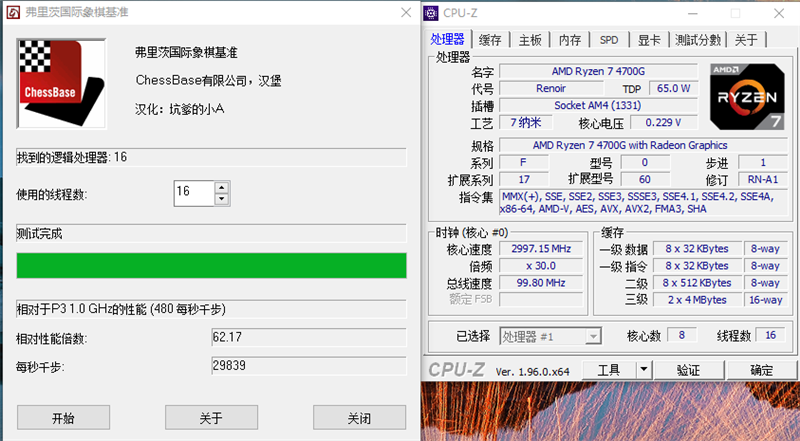Viewport: 800px width, 441px height.
Task: Click the ChessBase logo image
Action: [61, 83]
